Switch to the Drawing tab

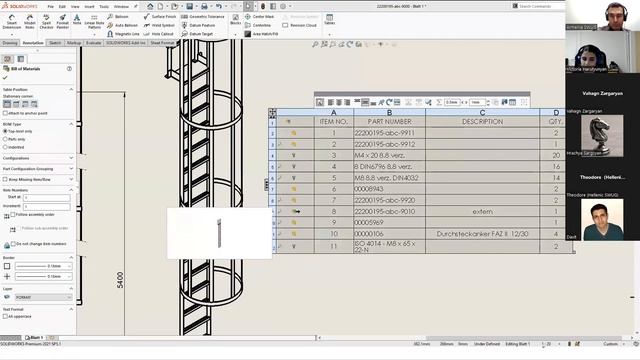point(10,43)
